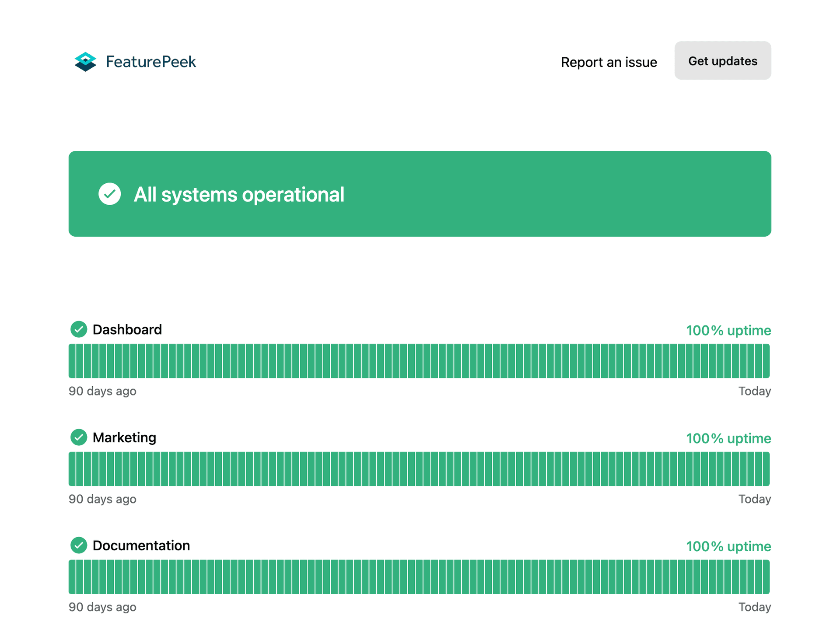Click today's bar in Dashboard uptime chart
Viewport: 840px width, 619px height.
[x=766, y=361]
